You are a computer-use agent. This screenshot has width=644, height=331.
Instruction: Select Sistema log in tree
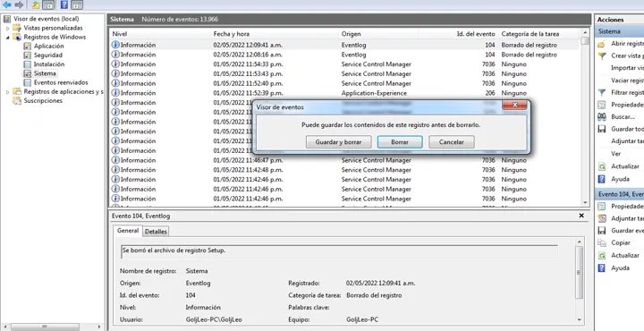(x=45, y=73)
